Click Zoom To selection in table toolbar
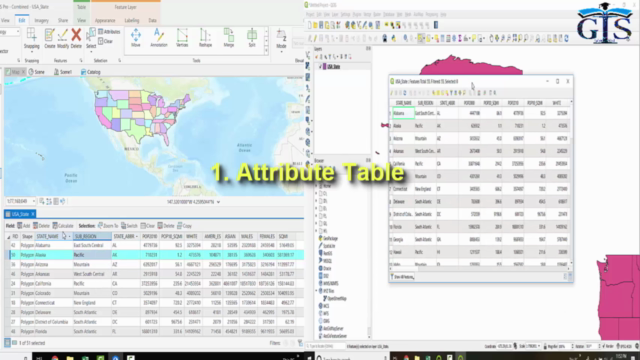The height and width of the screenshot is (360, 640). pyautogui.click(x=108, y=226)
